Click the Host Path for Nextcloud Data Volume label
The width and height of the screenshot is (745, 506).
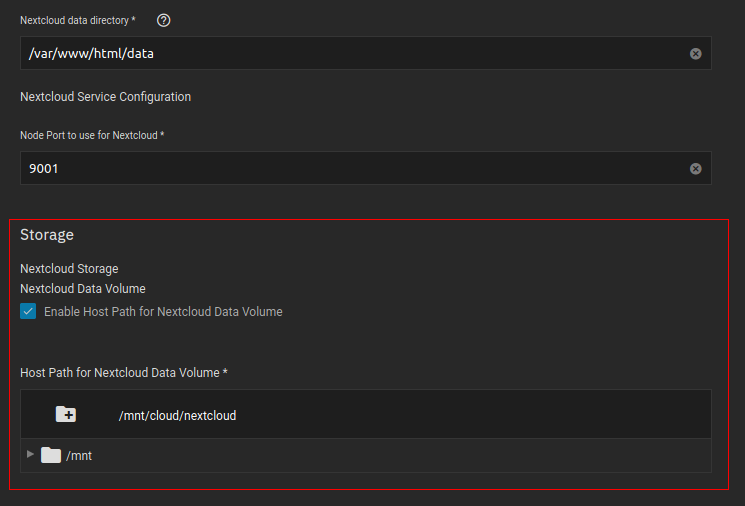[123, 373]
